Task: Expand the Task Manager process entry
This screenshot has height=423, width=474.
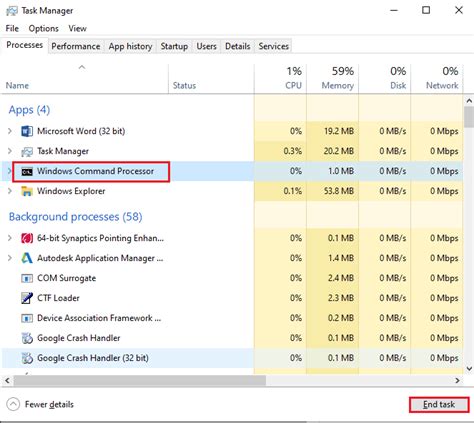Action: click(10, 151)
